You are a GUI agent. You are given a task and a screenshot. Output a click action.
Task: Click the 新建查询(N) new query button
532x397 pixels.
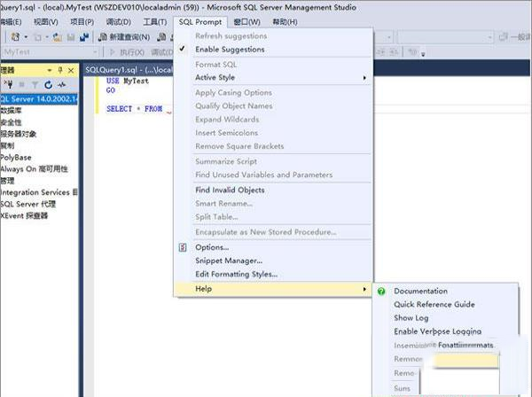124,37
